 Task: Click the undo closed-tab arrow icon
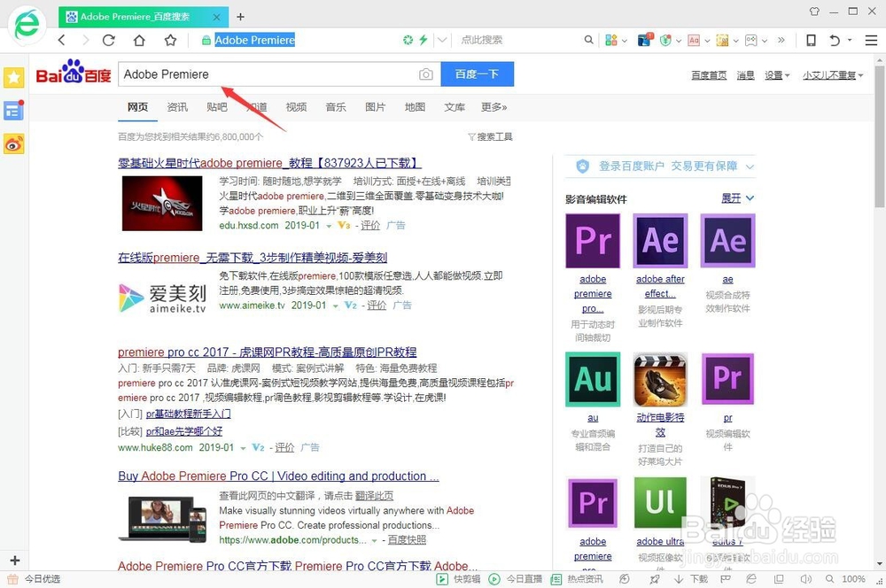[x=835, y=40]
